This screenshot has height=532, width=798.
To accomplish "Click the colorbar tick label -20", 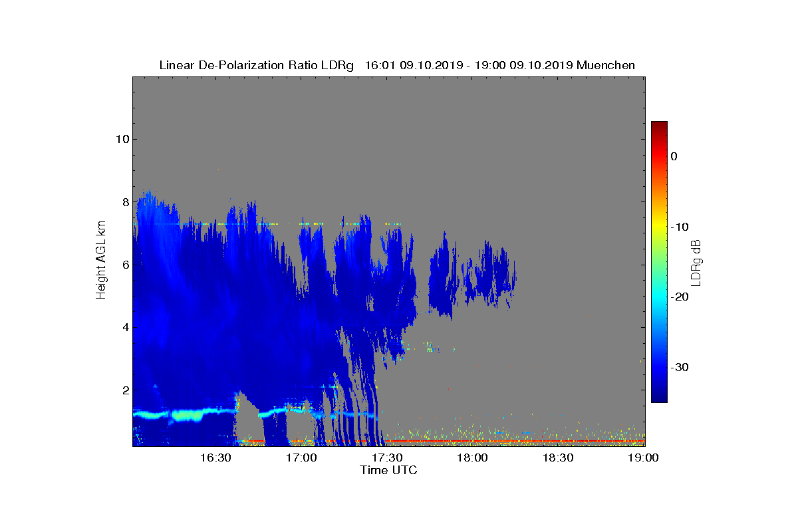I will [680, 297].
